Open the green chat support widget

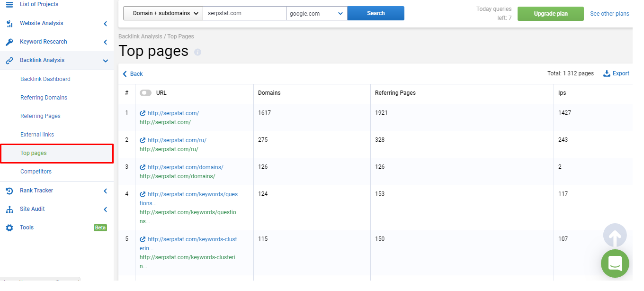coord(615,264)
